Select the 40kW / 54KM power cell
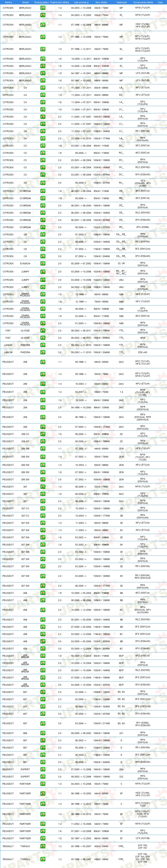This screenshot has width=167, height=868. coord(101,846)
